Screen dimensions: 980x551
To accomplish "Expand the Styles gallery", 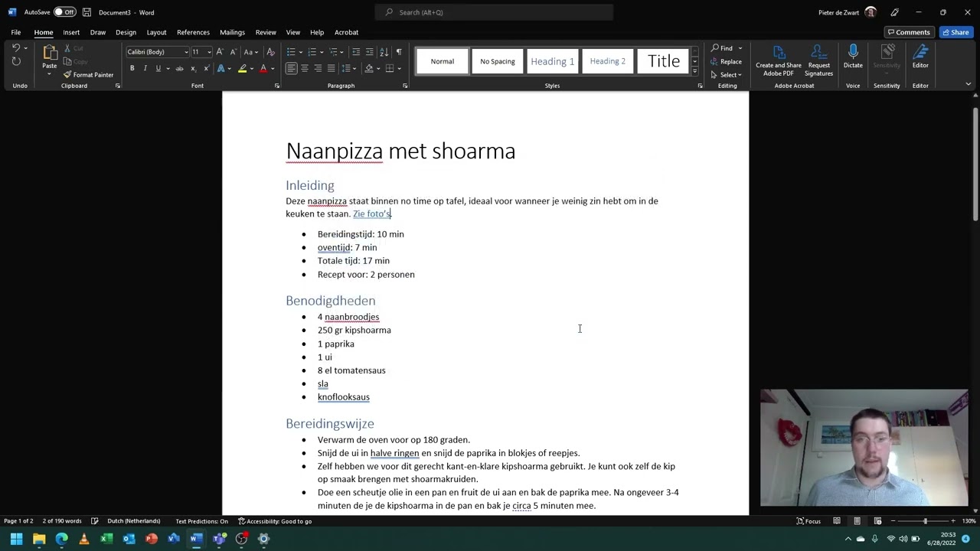I will click(694, 71).
